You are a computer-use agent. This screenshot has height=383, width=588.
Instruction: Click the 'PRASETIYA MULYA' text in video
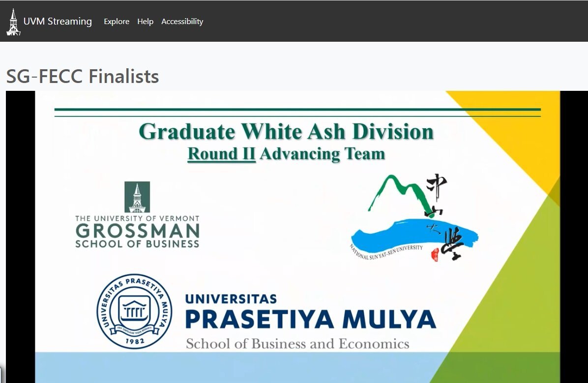coord(311,319)
